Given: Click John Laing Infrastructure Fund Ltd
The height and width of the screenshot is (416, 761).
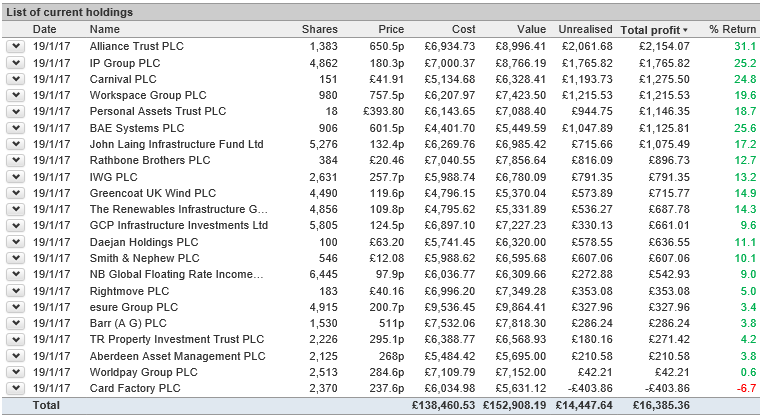Looking at the screenshot, I should [177, 144].
